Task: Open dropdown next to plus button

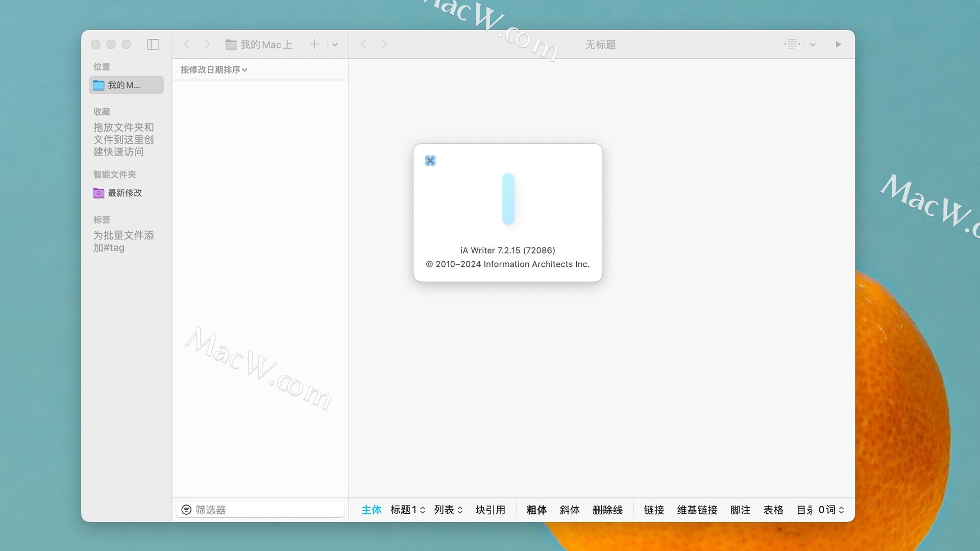Action: coord(335,45)
